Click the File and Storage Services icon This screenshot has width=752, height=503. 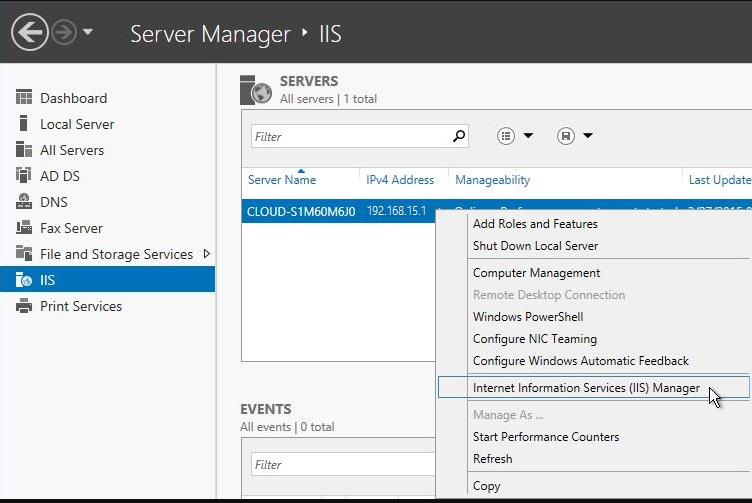[x=24, y=253]
